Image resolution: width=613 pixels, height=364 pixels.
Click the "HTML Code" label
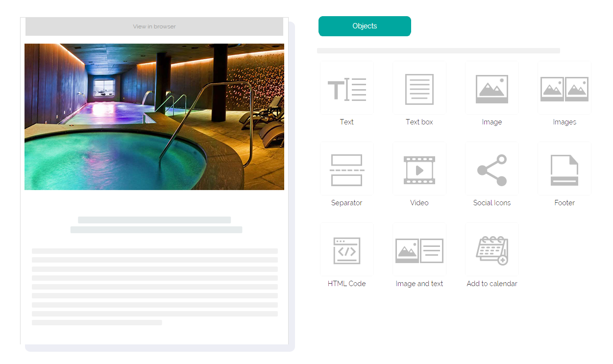coord(347,284)
